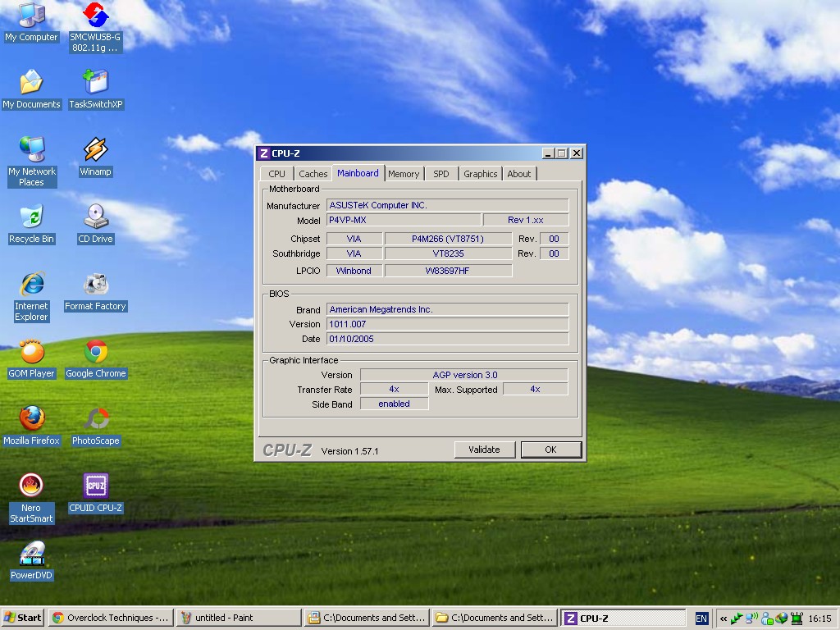Image resolution: width=840 pixels, height=630 pixels.
Task: Open the Recycle Bin
Action: pos(31,217)
